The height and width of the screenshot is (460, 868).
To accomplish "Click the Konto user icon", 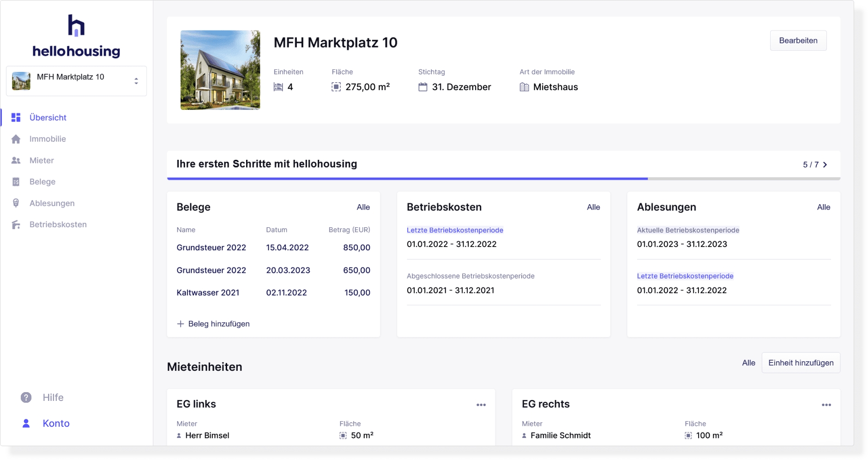I will tap(26, 423).
